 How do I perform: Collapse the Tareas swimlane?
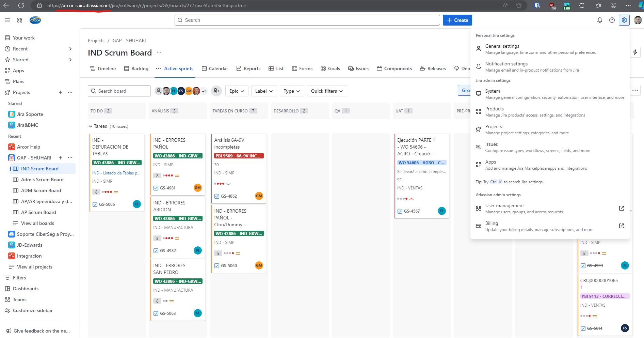pos(90,126)
